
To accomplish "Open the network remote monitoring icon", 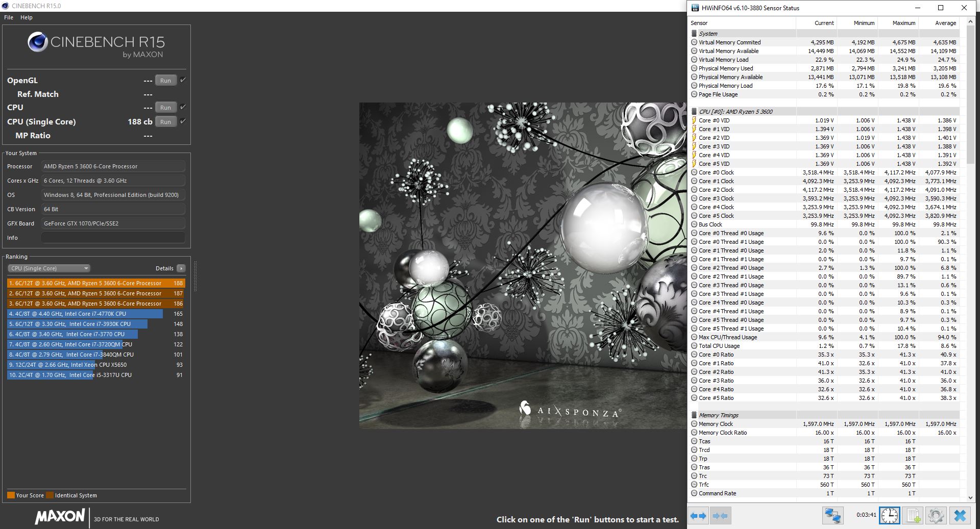I will (832, 516).
